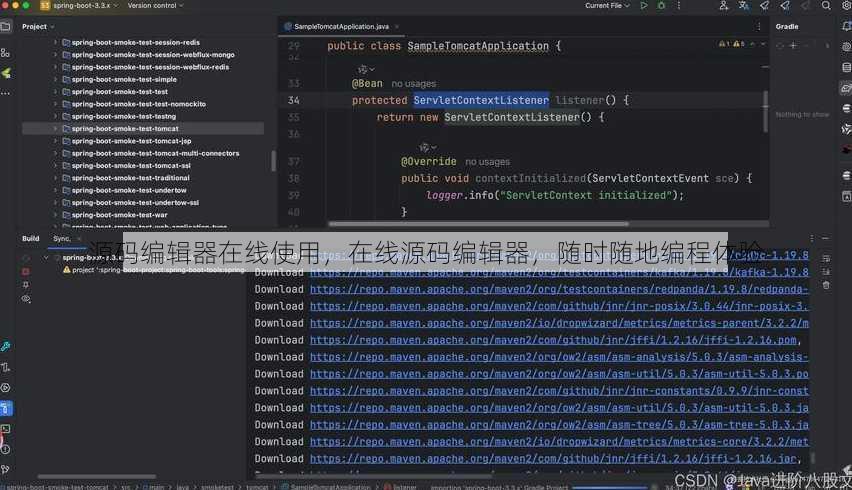The height and width of the screenshot is (490, 852).
Task: Click the add plus icon in Gradle panel
Action: coord(793,46)
